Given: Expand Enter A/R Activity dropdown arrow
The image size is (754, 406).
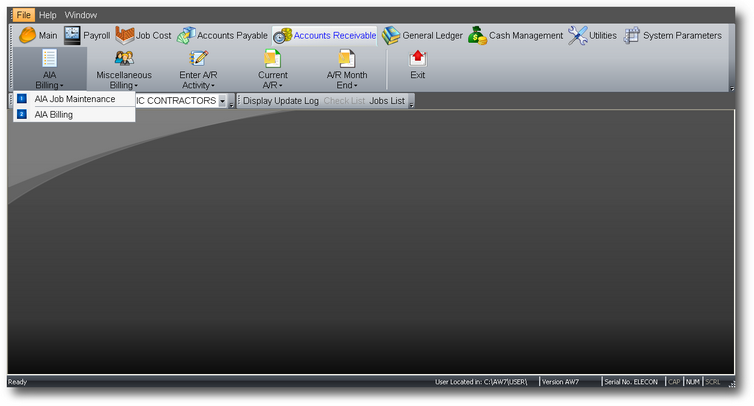Looking at the screenshot, I should pyautogui.click(x=213, y=86).
